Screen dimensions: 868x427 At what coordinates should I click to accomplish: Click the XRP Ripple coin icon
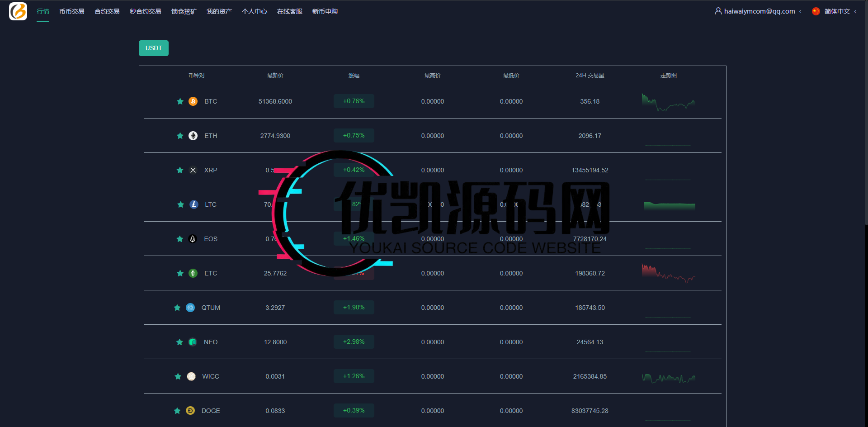[x=193, y=170]
